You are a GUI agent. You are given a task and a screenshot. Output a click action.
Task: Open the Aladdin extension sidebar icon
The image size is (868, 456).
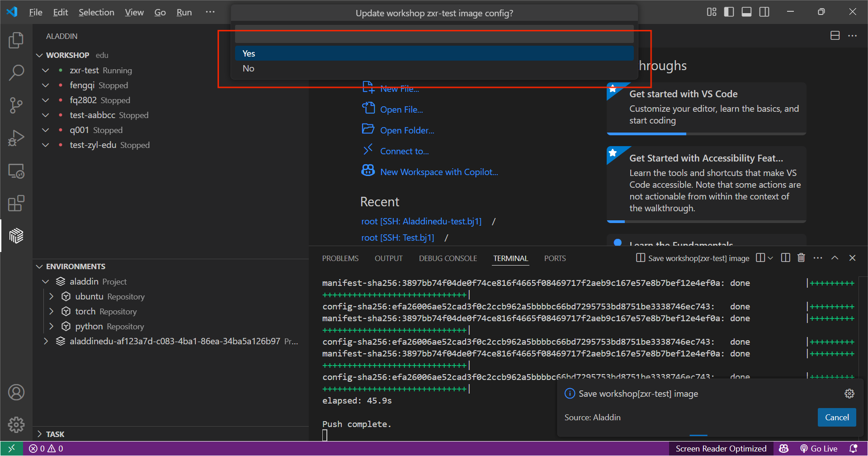[16, 236]
